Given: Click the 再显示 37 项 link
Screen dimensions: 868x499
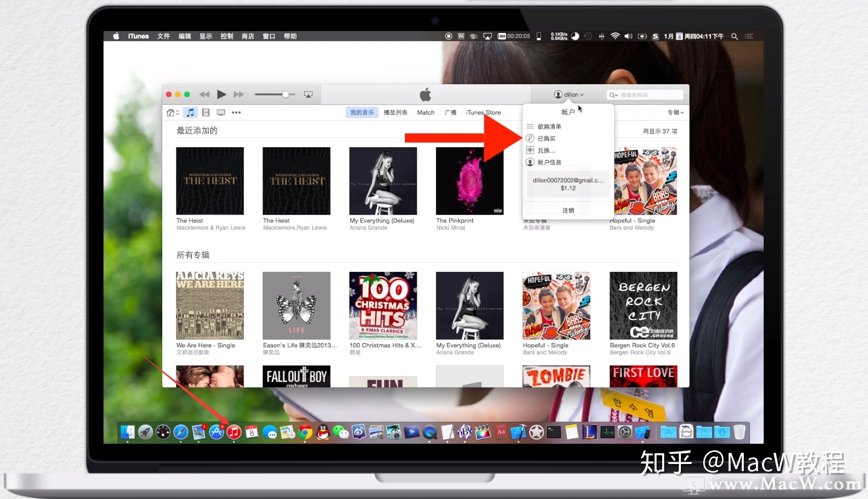Looking at the screenshot, I should (660, 131).
